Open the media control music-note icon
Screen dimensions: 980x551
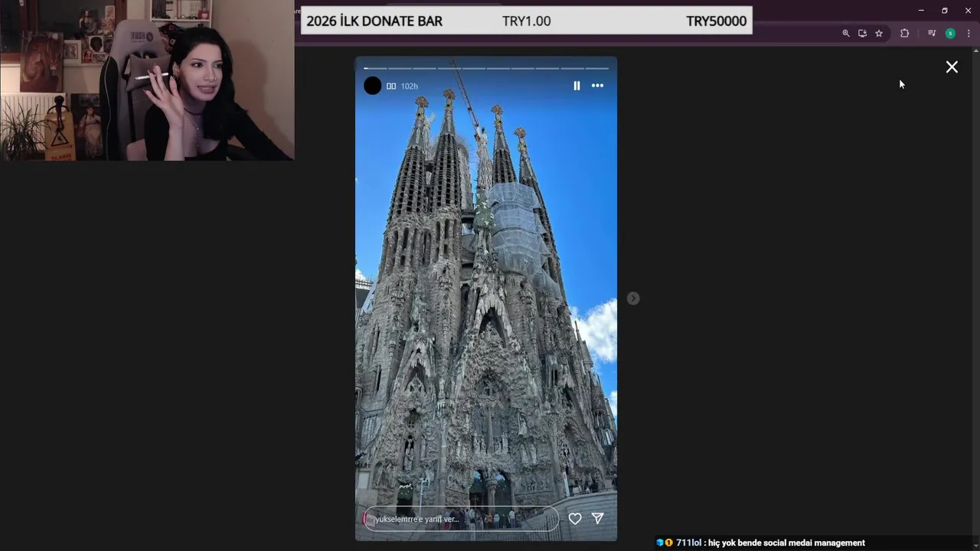[x=932, y=34]
